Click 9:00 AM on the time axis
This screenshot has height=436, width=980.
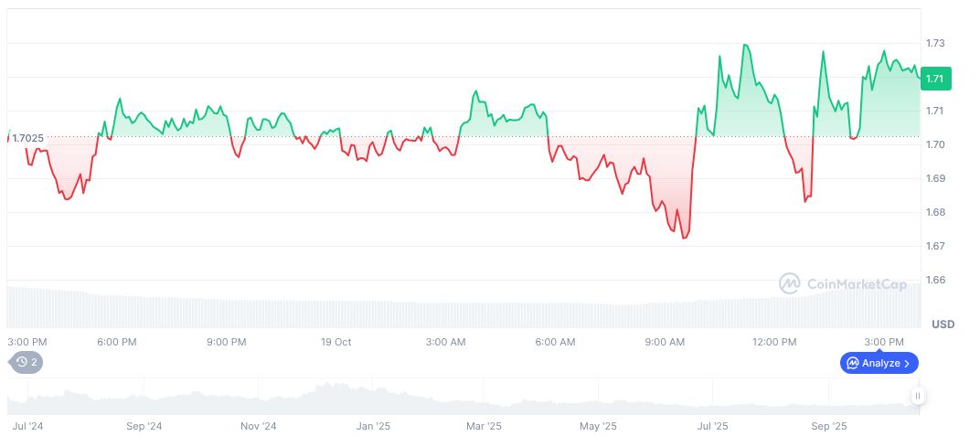pos(665,342)
